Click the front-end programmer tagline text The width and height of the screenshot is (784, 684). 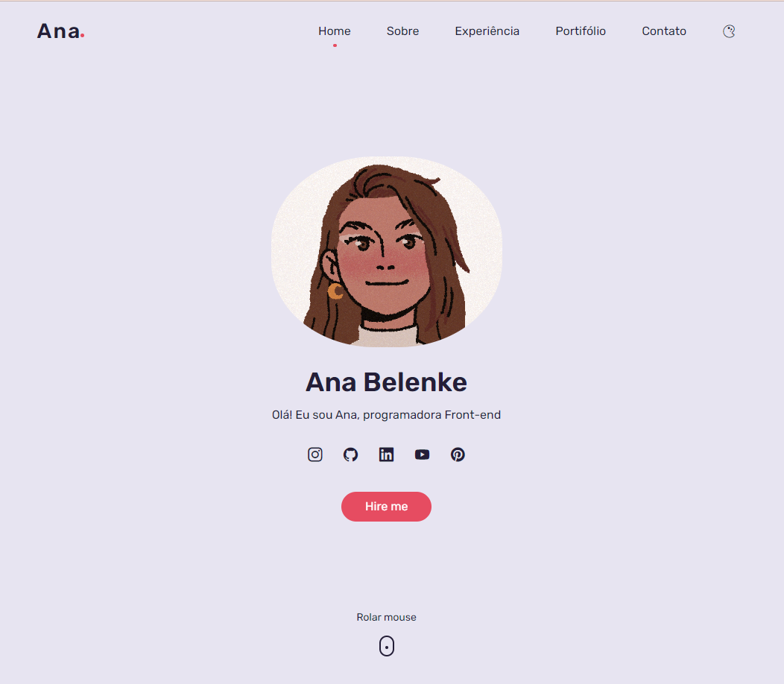point(386,414)
